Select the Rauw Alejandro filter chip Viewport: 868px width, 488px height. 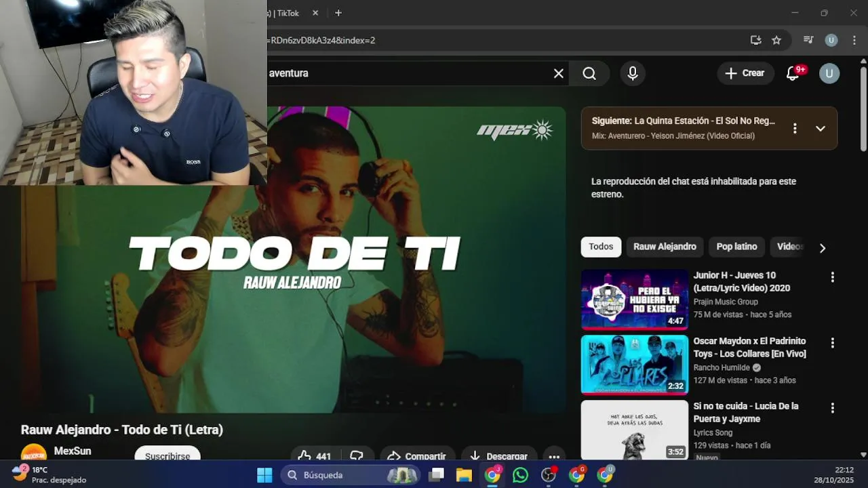[x=665, y=247]
